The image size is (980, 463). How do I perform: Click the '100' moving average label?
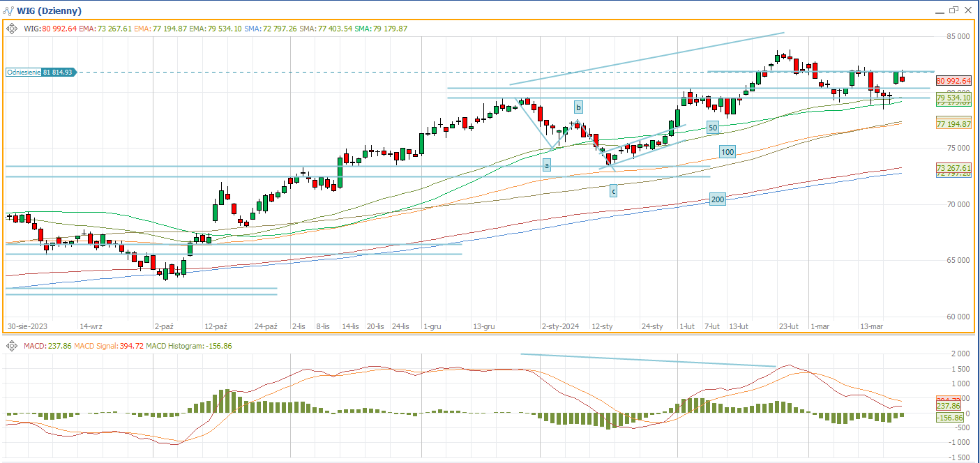(x=728, y=151)
